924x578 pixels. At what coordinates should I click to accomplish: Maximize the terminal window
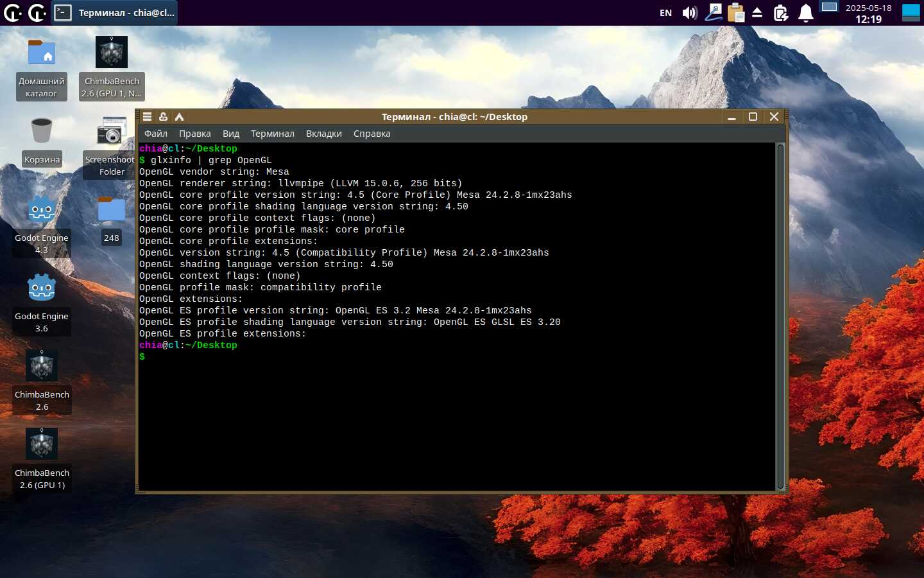(x=753, y=117)
